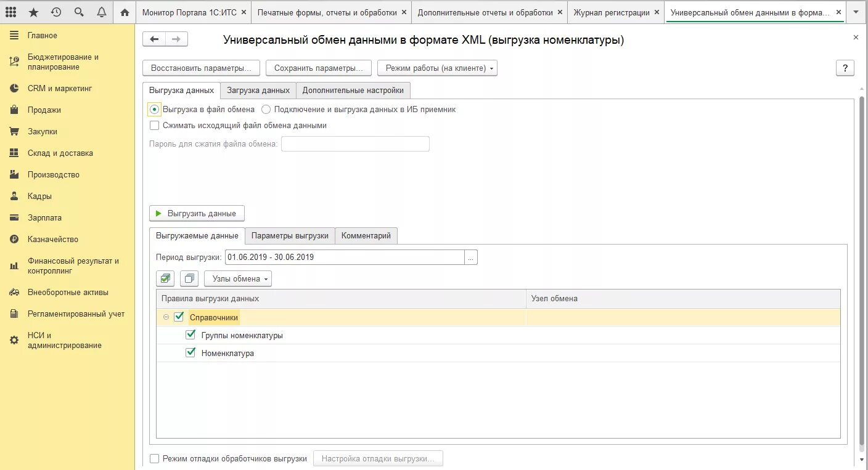Click the Продажи bag icon
The image size is (868, 470).
click(14, 110)
